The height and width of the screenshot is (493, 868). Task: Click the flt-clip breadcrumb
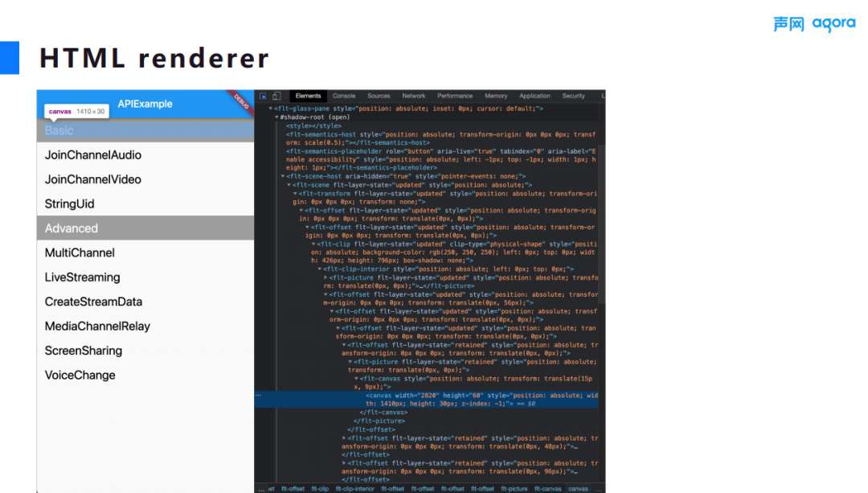320,488
